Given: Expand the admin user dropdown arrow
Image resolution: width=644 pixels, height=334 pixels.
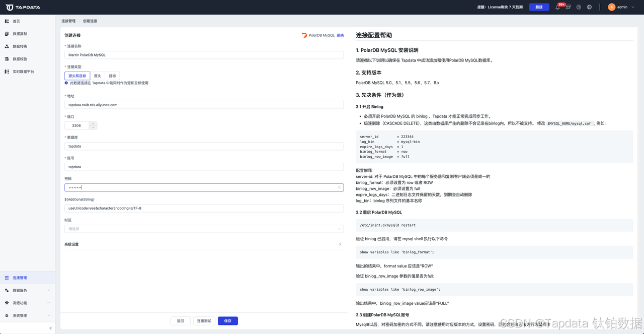Looking at the screenshot, I should tap(633, 7).
